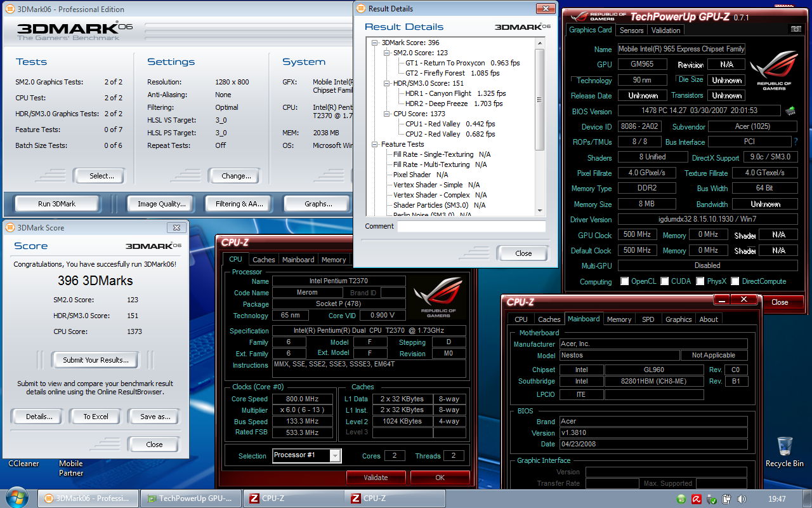Click the GPU-Z BIOS save chip icon

point(790,111)
